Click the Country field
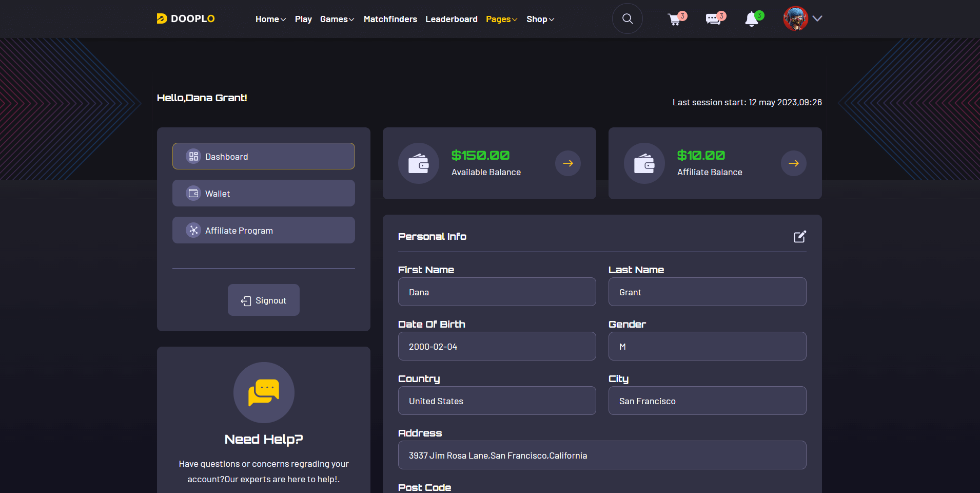980x493 pixels. (x=497, y=401)
